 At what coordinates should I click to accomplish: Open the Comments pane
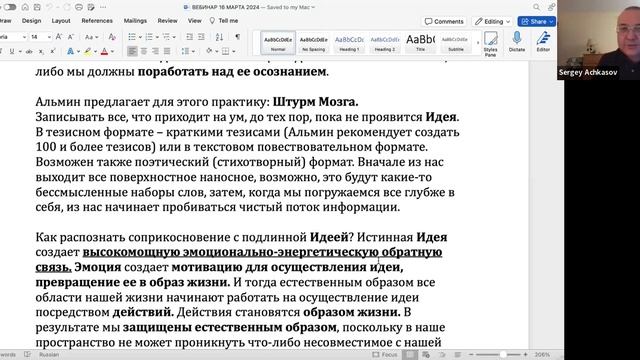point(444,21)
